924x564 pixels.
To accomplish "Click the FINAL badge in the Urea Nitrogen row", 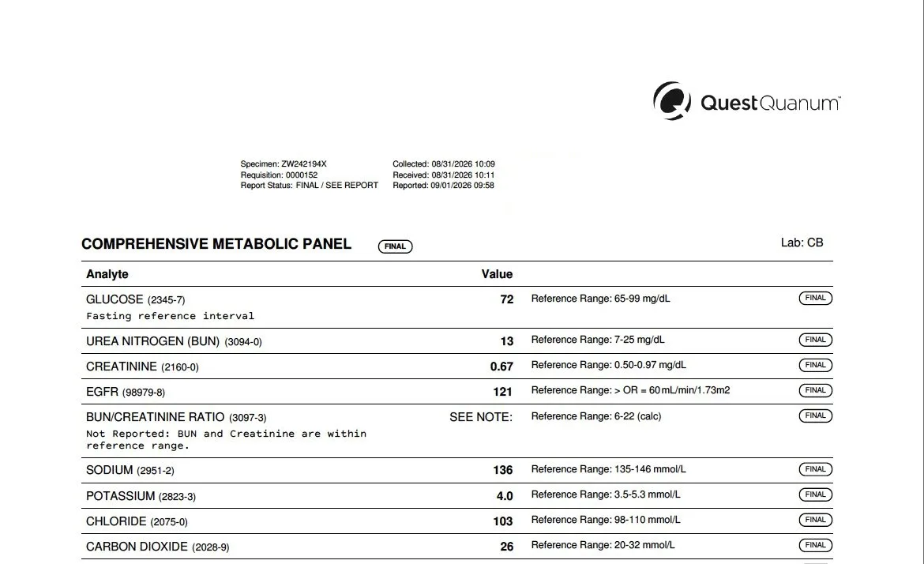I will point(816,340).
